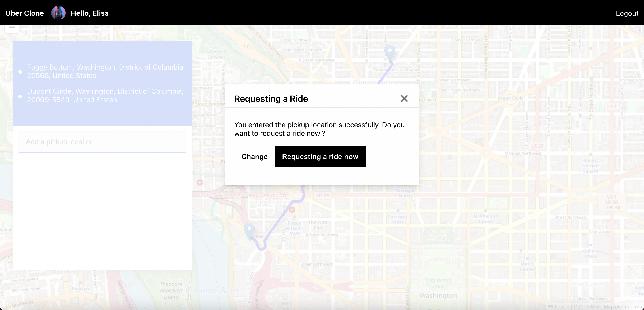
Task: Click the bullet dot beside Dupont Circle address
Action: [x=20, y=96]
